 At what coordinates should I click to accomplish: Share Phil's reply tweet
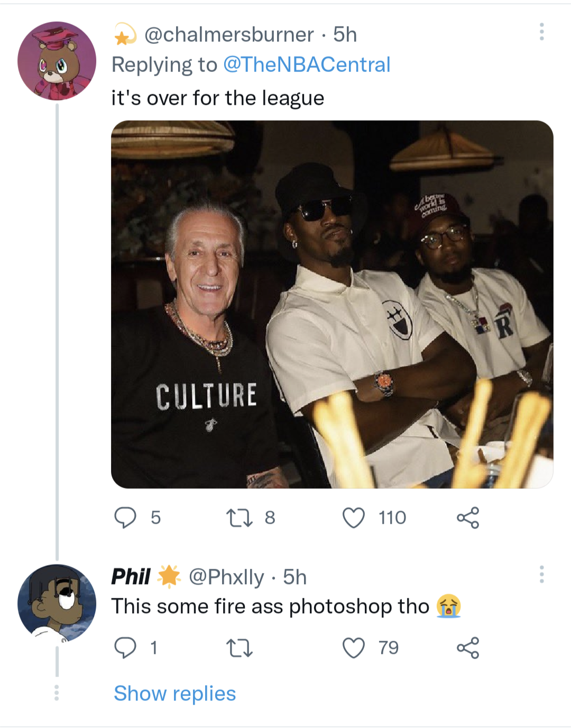[x=468, y=648]
